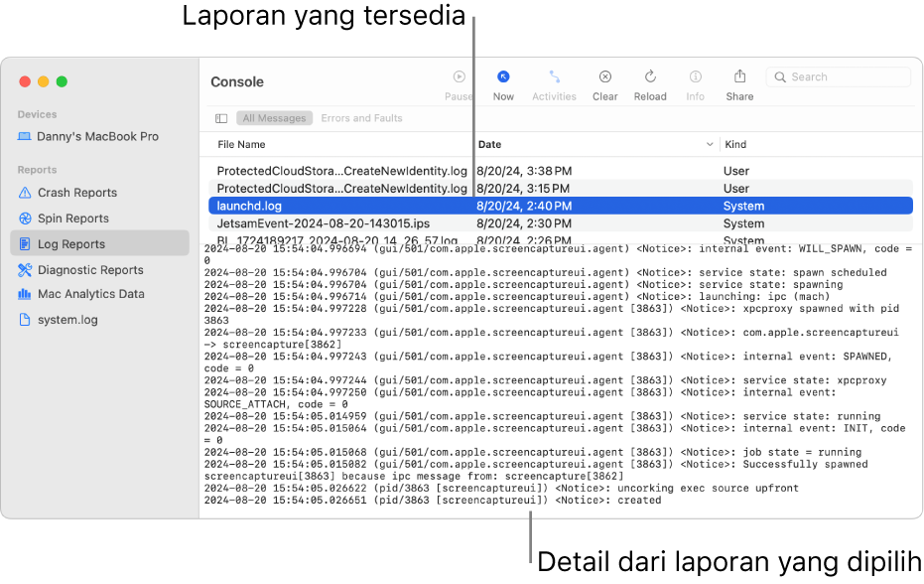The image size is (924, 584).
Task: Show Info for the selected report
Action: [696, 85]
